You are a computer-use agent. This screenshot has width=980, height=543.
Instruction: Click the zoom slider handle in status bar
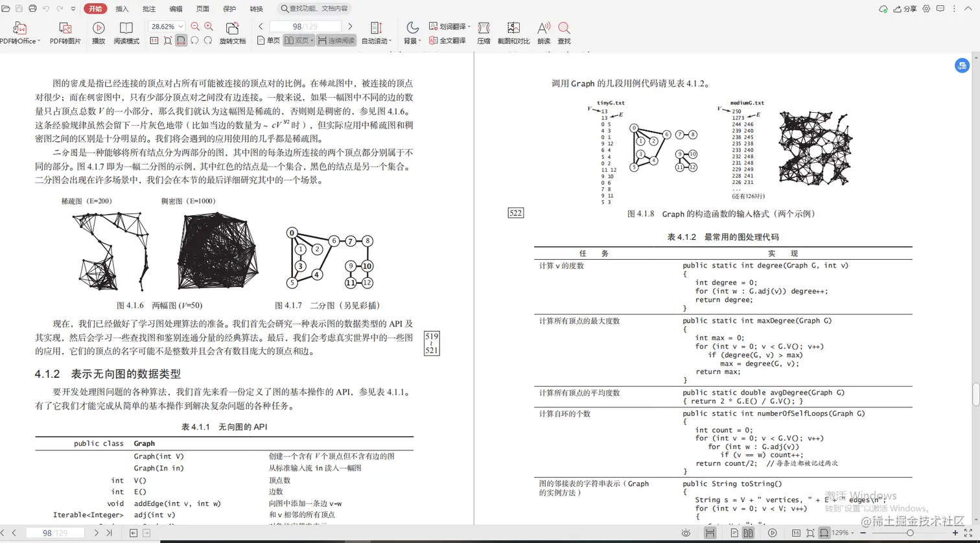[x=910, y=533]
